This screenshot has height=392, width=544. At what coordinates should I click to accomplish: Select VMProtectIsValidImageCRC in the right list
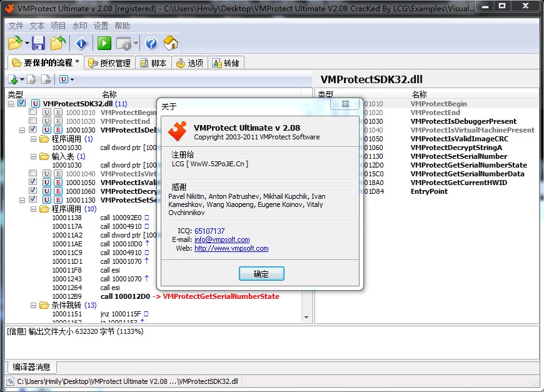(460, 139)
